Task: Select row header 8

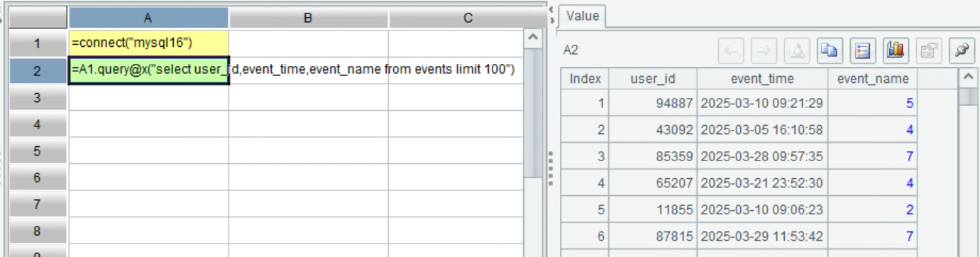Action: click(x=38, y=231)
